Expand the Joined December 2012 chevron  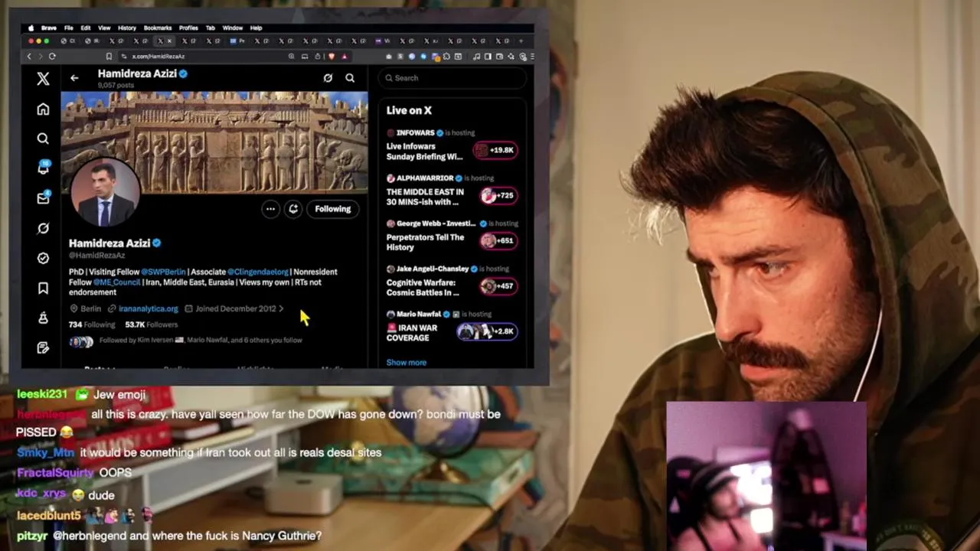281,308
